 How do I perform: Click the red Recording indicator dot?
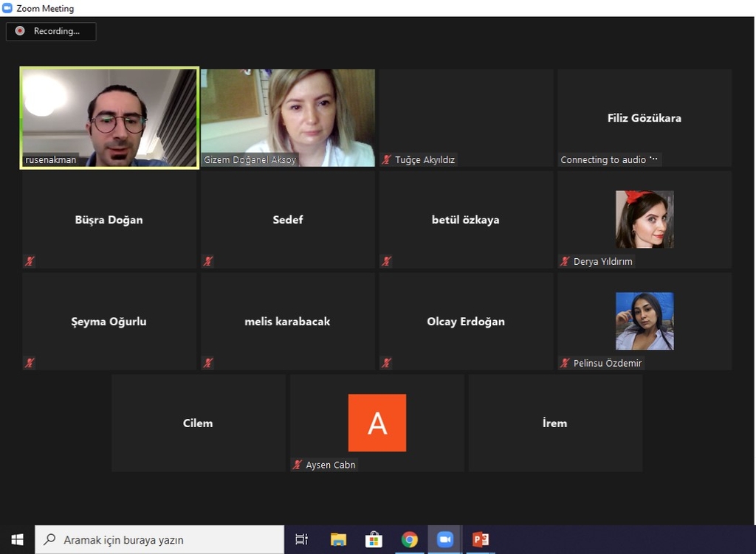pos(20,31)
